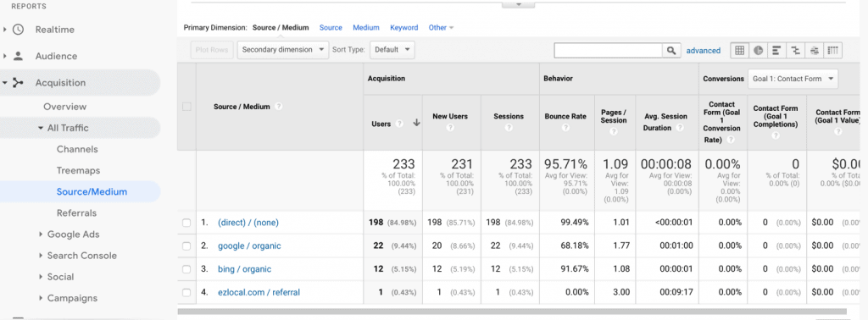Open the Sort Type Default dropdown
868x320 pixels.
pos(392,50)
